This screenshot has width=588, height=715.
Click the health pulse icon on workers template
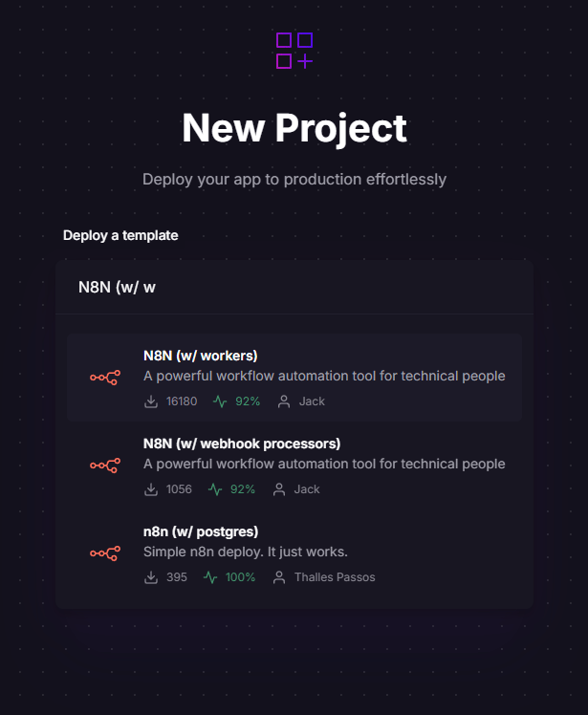point(220,401)
